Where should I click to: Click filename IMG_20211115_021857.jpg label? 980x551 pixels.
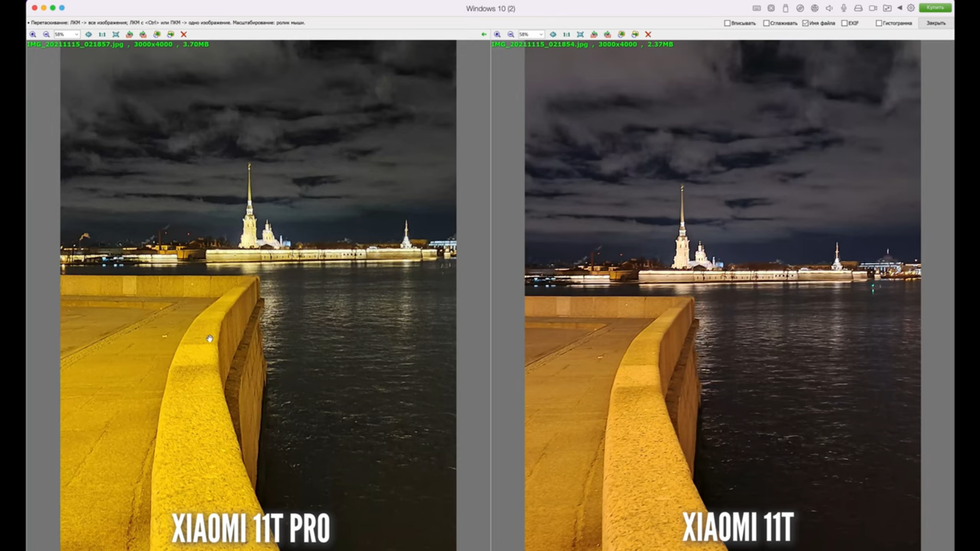[x=75, y=44]
